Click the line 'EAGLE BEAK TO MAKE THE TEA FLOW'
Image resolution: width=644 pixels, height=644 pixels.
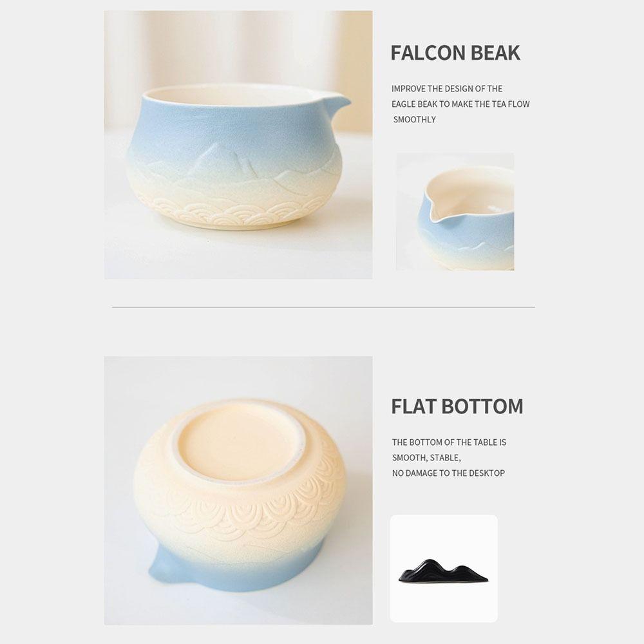460,104
